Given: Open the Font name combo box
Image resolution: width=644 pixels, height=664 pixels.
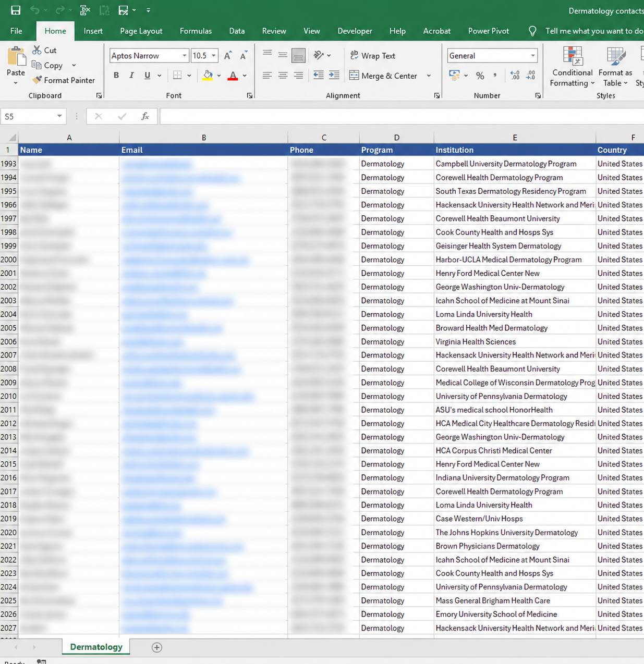Looking at the screenshot, I should (149, 56).
